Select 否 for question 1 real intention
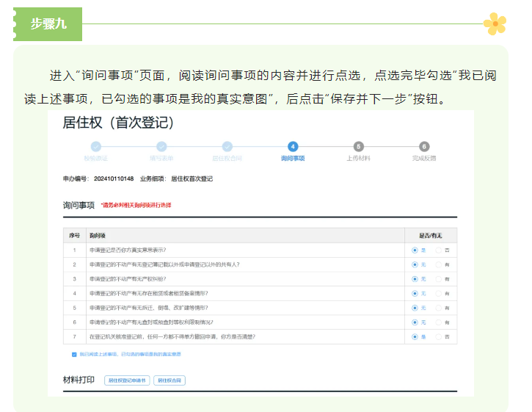The height and width of the screenshot is (412, 532). click(439, 250)
